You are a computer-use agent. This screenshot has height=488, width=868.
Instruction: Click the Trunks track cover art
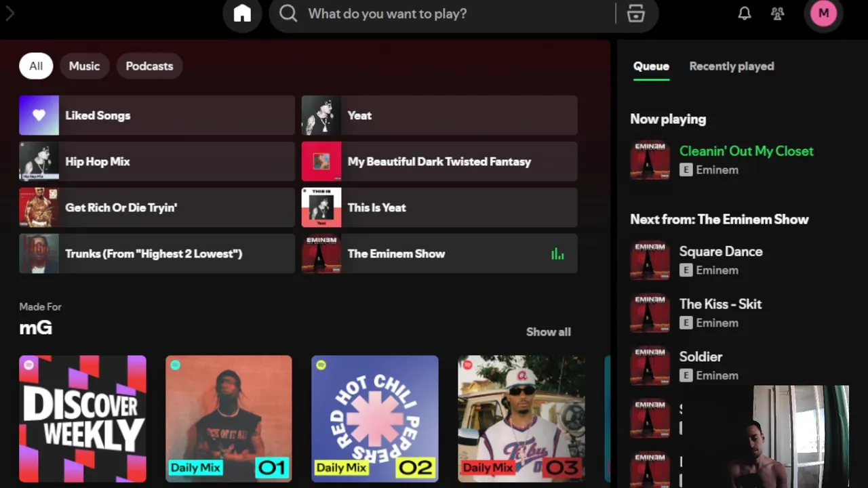[x=39, y=253]
